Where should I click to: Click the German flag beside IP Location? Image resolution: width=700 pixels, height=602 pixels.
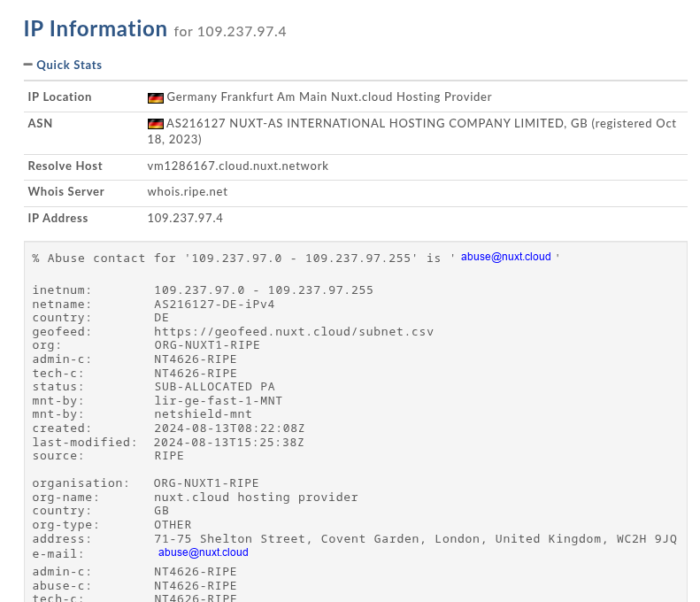[156, 97]
